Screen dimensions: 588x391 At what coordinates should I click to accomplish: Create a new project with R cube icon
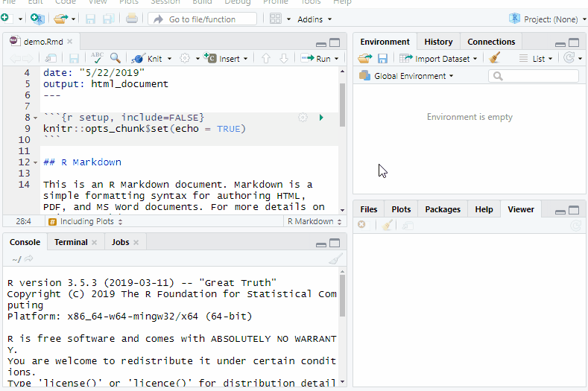point(37,19)
